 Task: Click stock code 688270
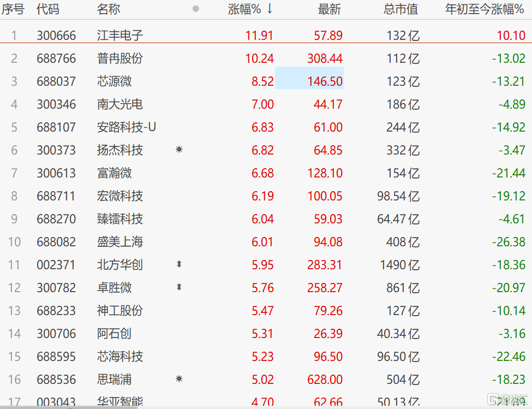(56, 220)
